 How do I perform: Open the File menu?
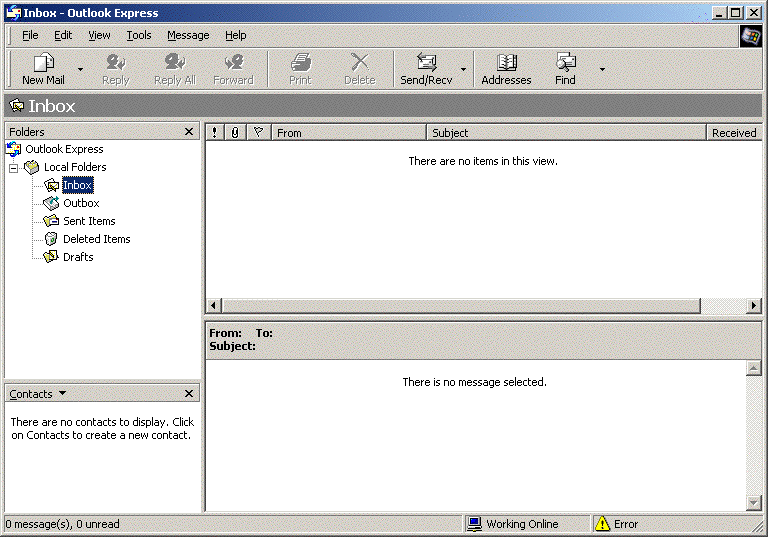click(30, 35)
